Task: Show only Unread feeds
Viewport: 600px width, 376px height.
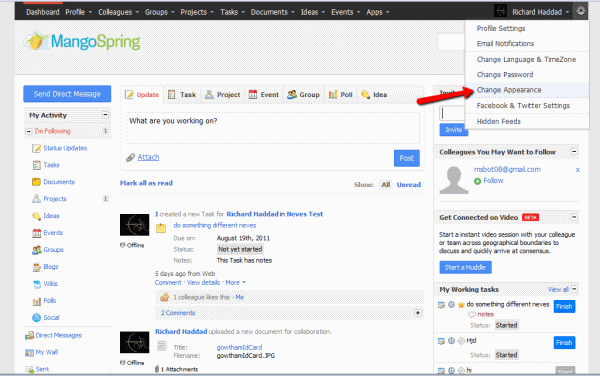Action: pos(409,185)
